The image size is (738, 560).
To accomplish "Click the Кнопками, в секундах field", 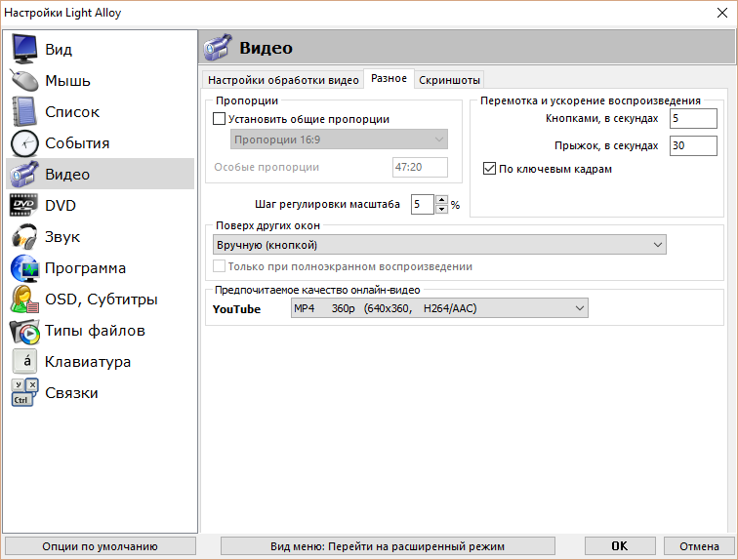I will (x=693, y=118).
